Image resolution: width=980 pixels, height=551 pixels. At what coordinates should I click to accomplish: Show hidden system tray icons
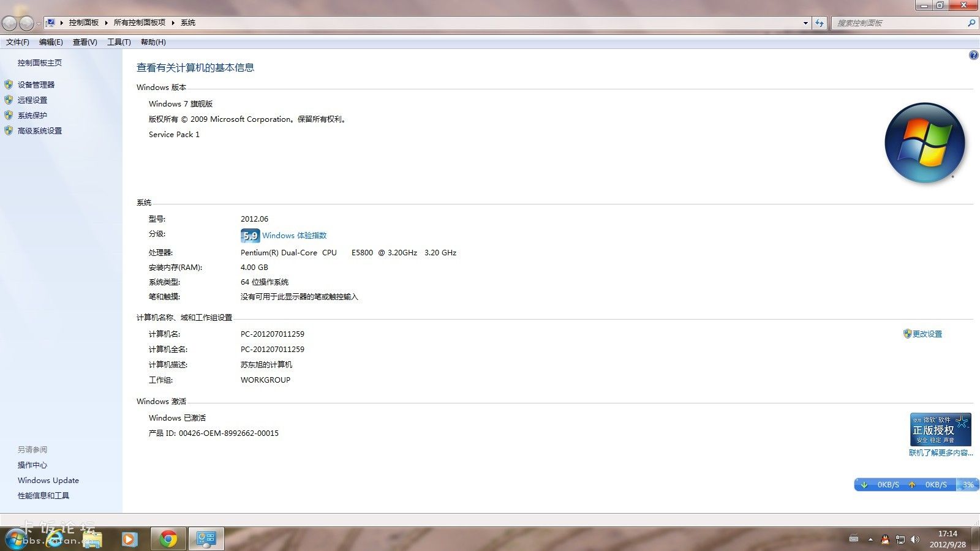point(870,539)
